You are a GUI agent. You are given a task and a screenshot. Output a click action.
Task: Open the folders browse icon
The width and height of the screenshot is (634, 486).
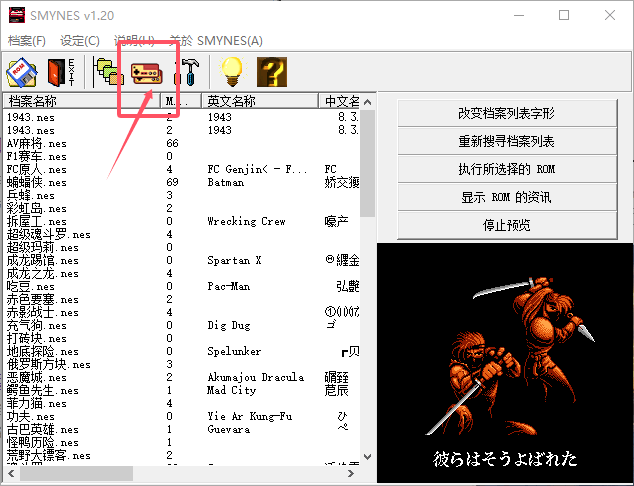(x=106, y=71)
